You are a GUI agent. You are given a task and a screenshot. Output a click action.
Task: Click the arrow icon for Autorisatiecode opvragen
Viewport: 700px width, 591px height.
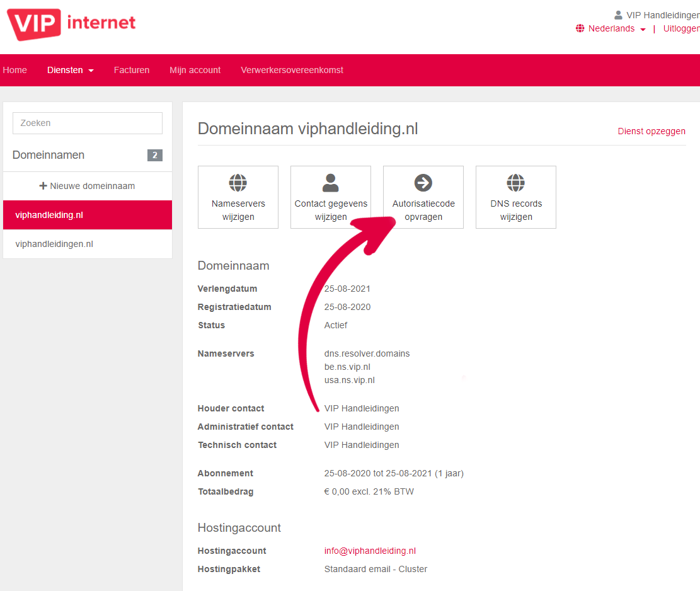(x=423, y=183)
